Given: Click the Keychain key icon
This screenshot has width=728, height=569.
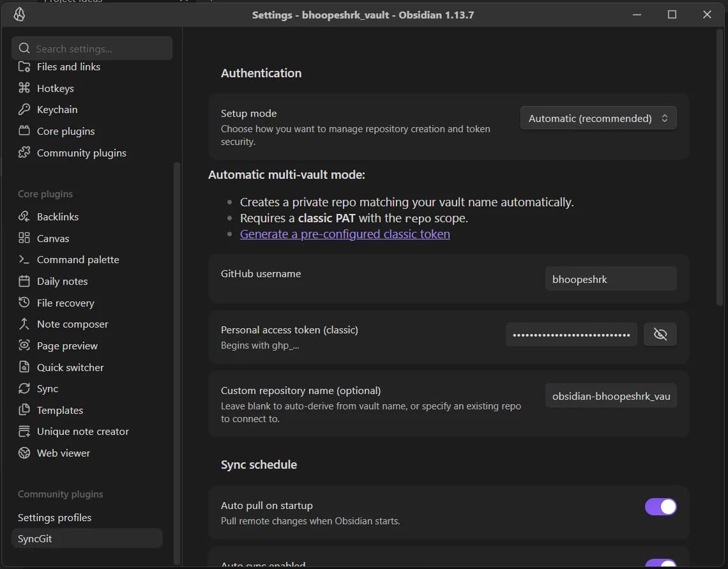Looking at the screenshot, I should [24, 109].
